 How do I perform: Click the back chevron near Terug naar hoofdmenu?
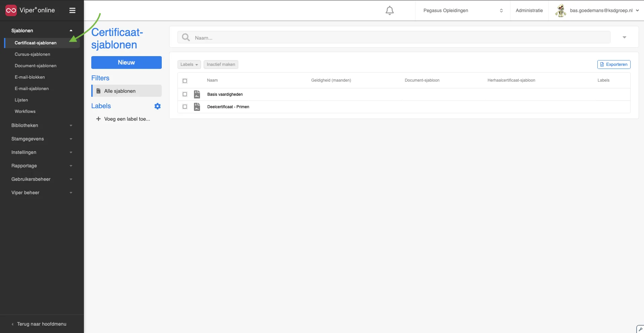(12, 324)
